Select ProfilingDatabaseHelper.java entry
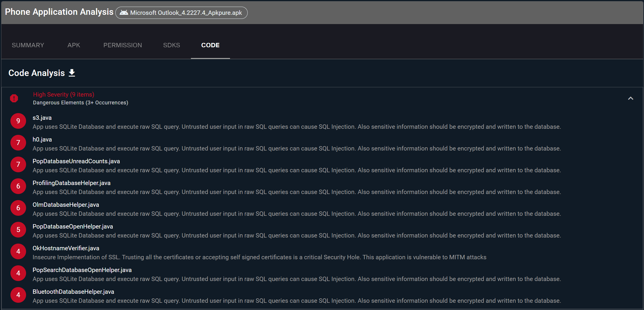The height and width of the screenshot is (310, 644). (x=72, y=183)
